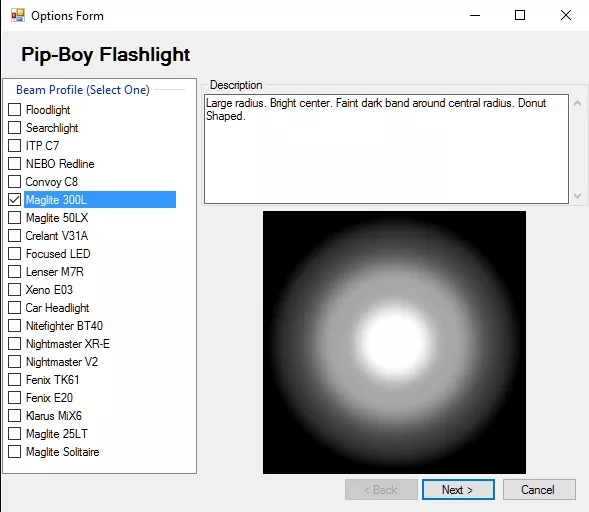This screenshot has width=589, height=512.
Task: Check the Convoy C8 option
Action: click(x=14, y=181)
